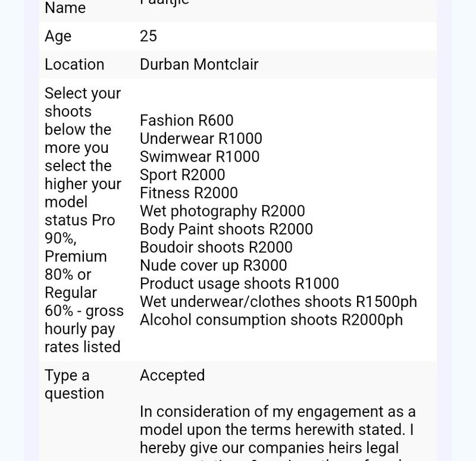Image resolution: width=476 pixels, height=461 pixels.
Task: Click the Location field label
Action: (74, 65)
